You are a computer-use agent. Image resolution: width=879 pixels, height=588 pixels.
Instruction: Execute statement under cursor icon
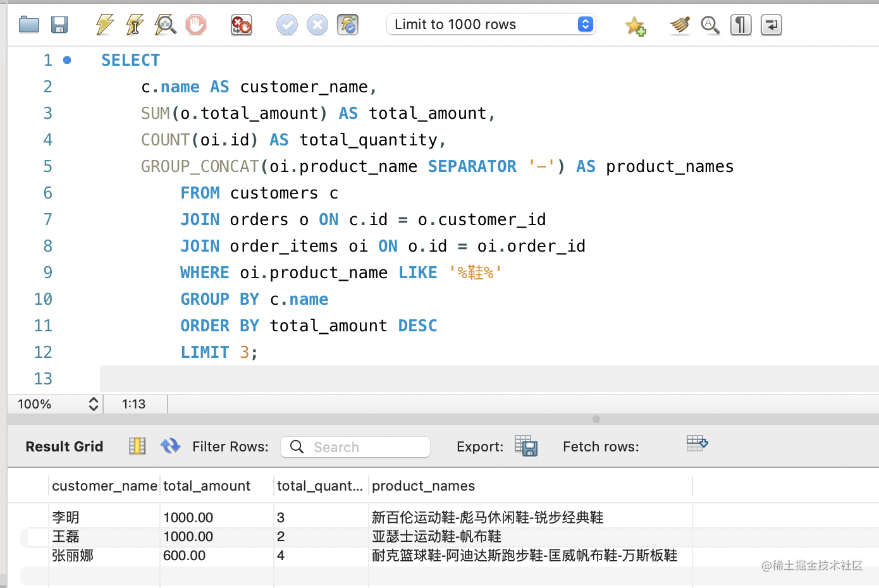tap(134, 25)
